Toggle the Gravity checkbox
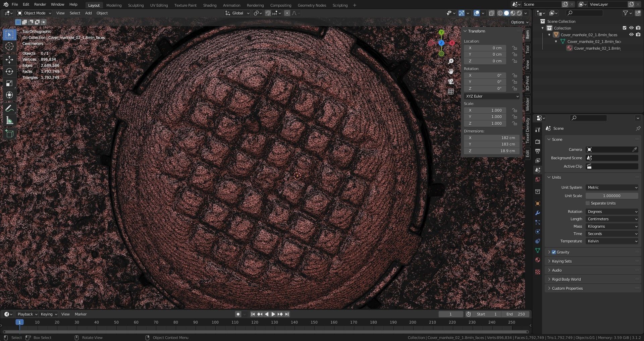Image resolution: width=644 pixels, height=341 pixels. tap(554, 252)
